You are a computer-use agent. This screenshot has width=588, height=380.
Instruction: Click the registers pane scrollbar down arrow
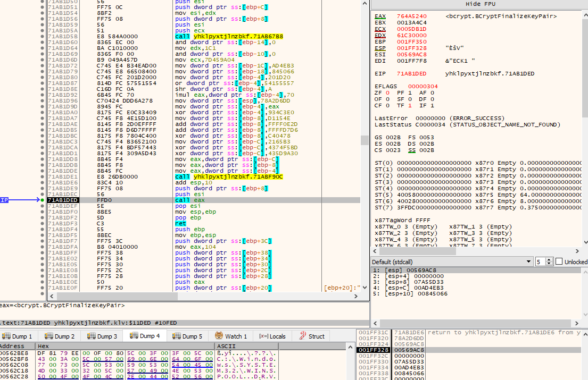tap(585, 242)
